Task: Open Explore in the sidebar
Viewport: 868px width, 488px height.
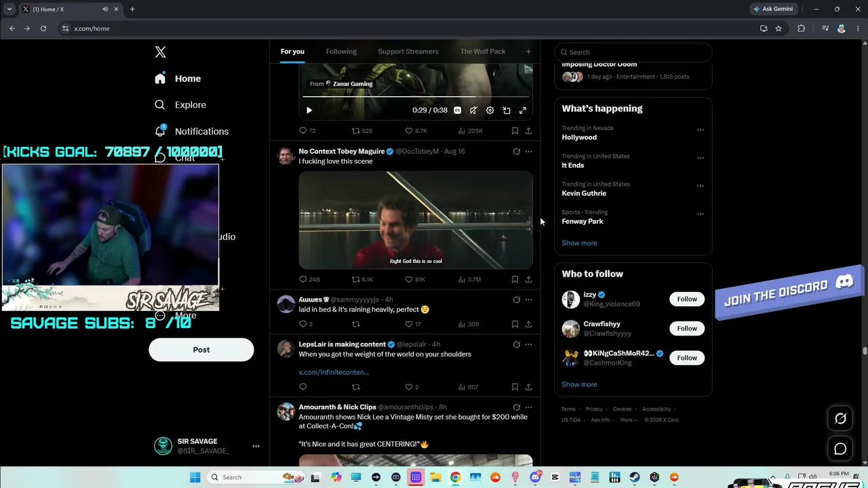Action: point(180,105)
